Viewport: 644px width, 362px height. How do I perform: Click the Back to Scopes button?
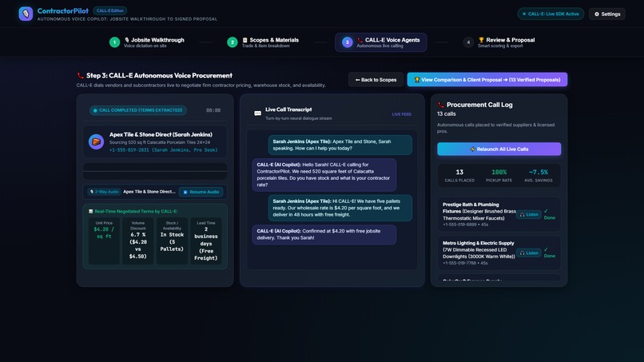(x=376, y=80)
